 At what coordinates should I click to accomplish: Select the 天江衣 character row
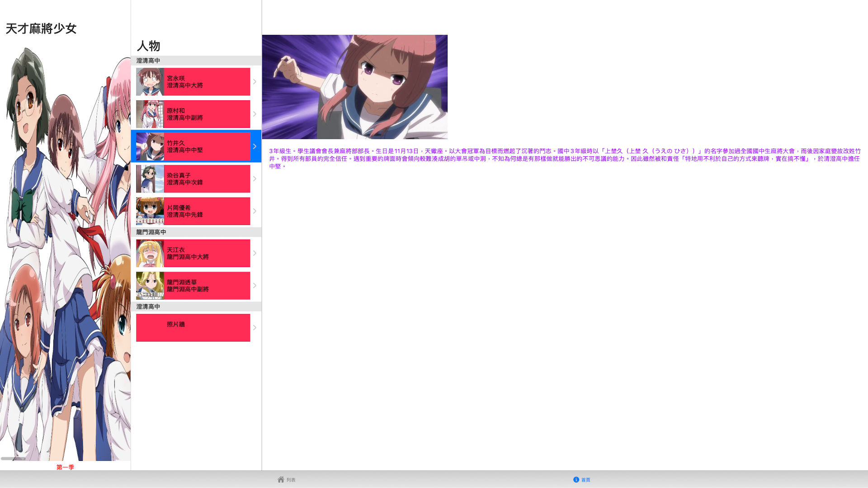tap(196, 253)
